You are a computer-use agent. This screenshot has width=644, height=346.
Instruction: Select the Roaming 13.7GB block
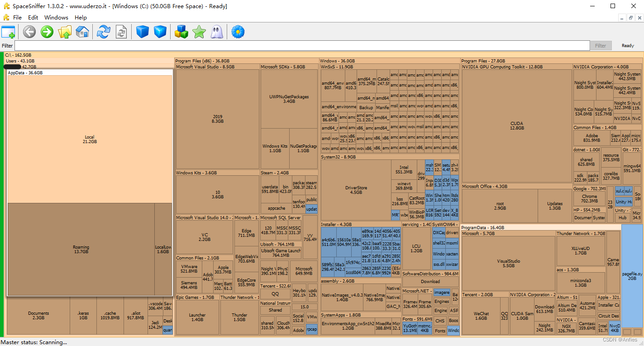coord(81,249)
